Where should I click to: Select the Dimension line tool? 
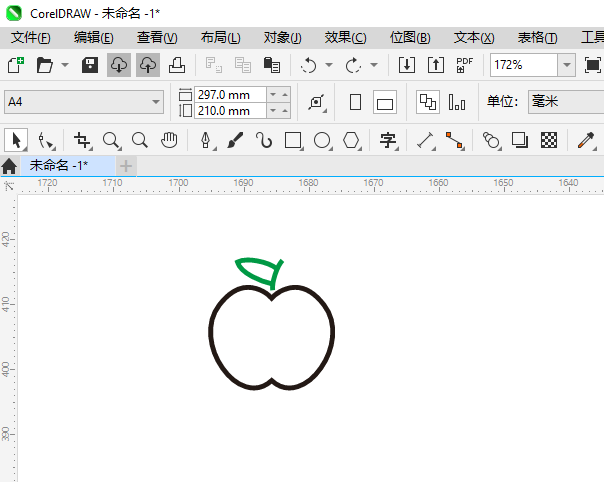(426, 140)
